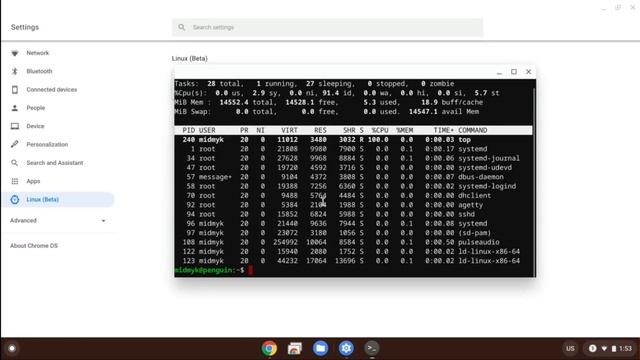Click the MiB Mem summary line

coord(329,102)
